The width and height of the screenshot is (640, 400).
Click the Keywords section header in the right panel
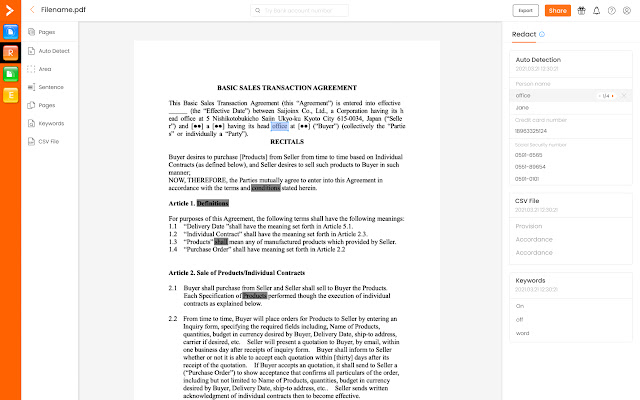530,280
